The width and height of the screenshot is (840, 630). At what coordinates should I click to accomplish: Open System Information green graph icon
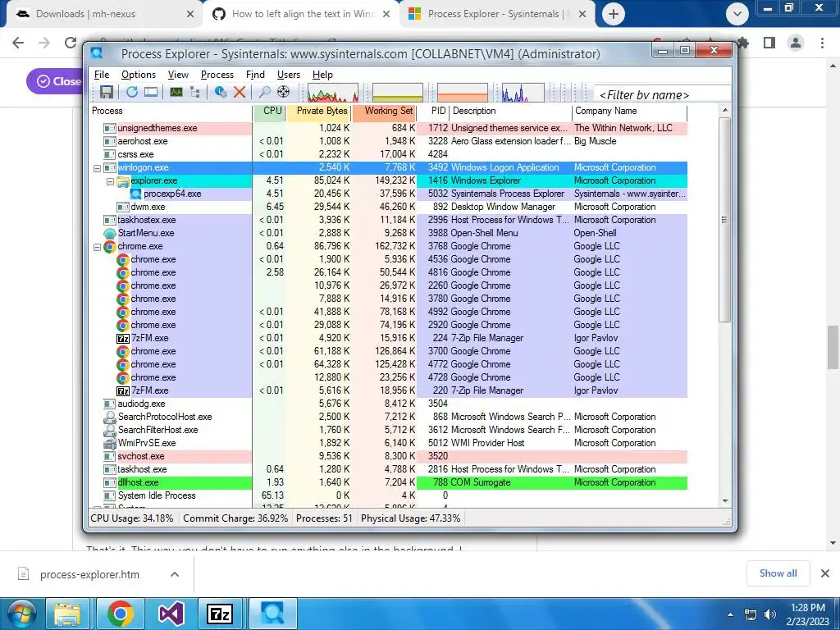click(x=176, y=92)
